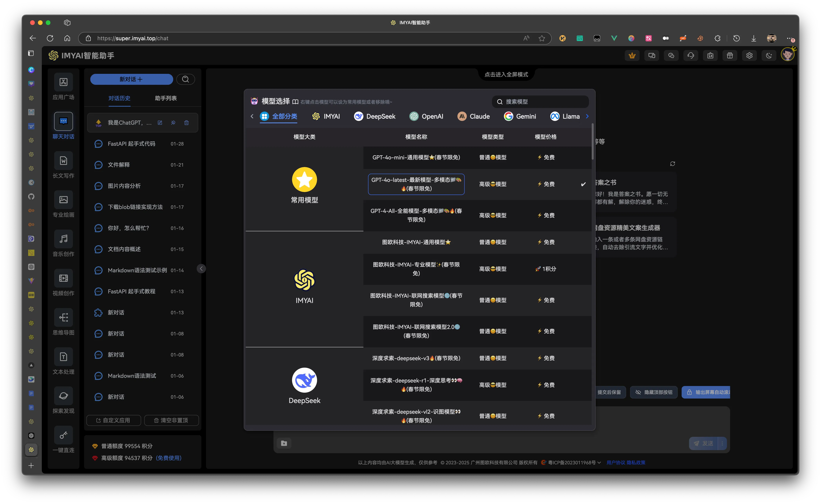Screen dimensions: 821x504
Task: Click the crown VIP membership icon in header
Action: tap(632, 56)
